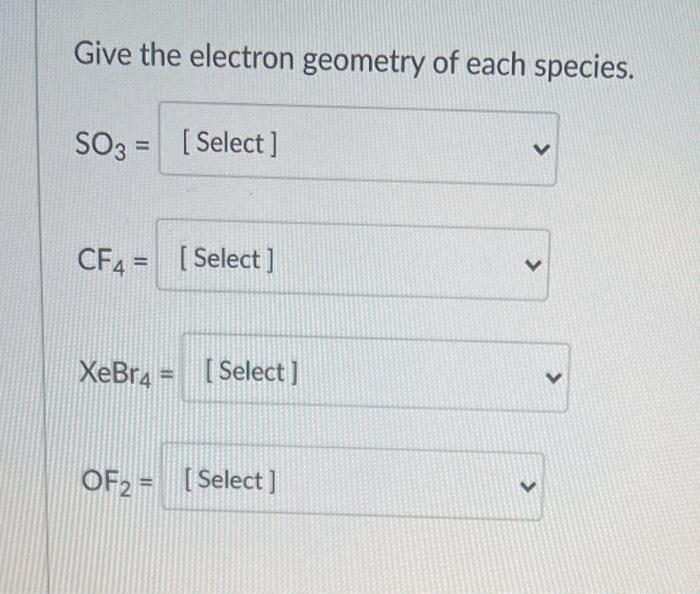The image size is (700, 594).
Task: Click the equals sign after XeBr4
Action: click(166, 374)
